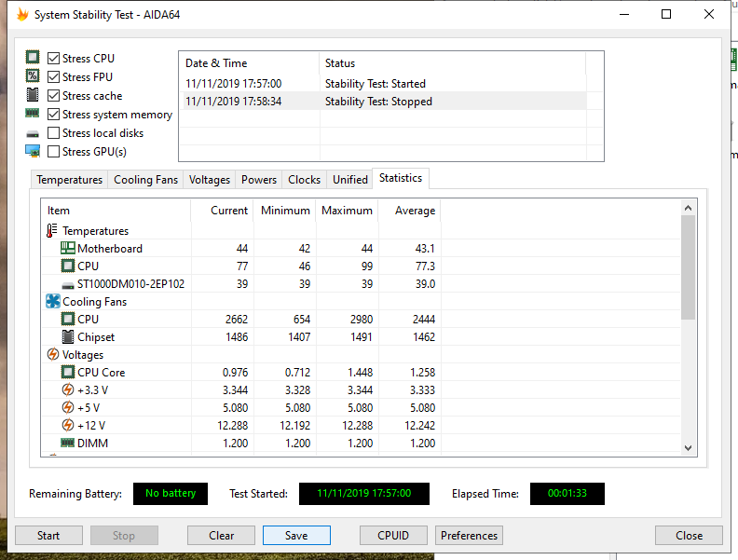The height and width of the screenshot is (560, 738).
Task: Click the drive icon beside Stress local disks
Action: 33,134
